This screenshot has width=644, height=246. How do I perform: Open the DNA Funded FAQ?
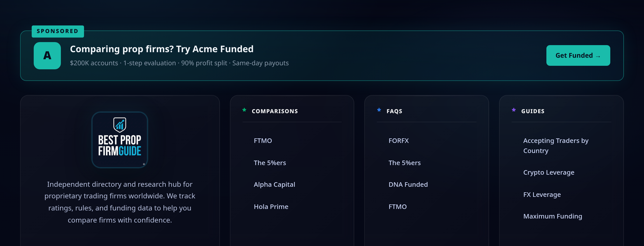408,184
